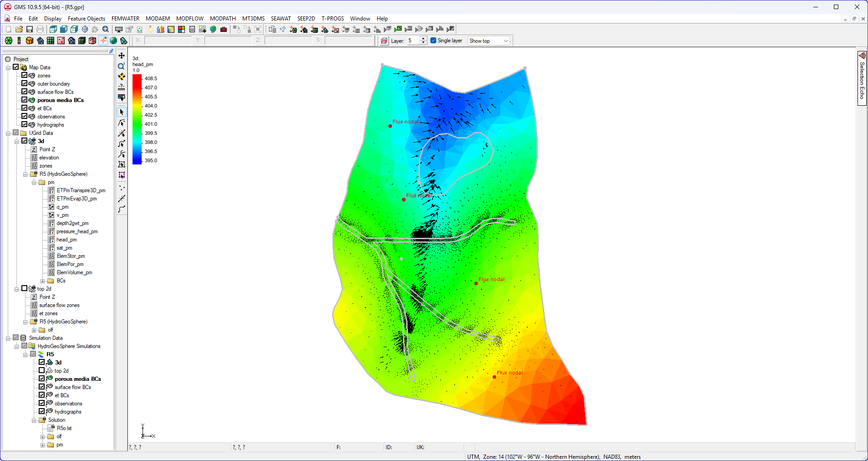
Task: Click the blue bottom of the color legend
Action: tap(137, 161)
